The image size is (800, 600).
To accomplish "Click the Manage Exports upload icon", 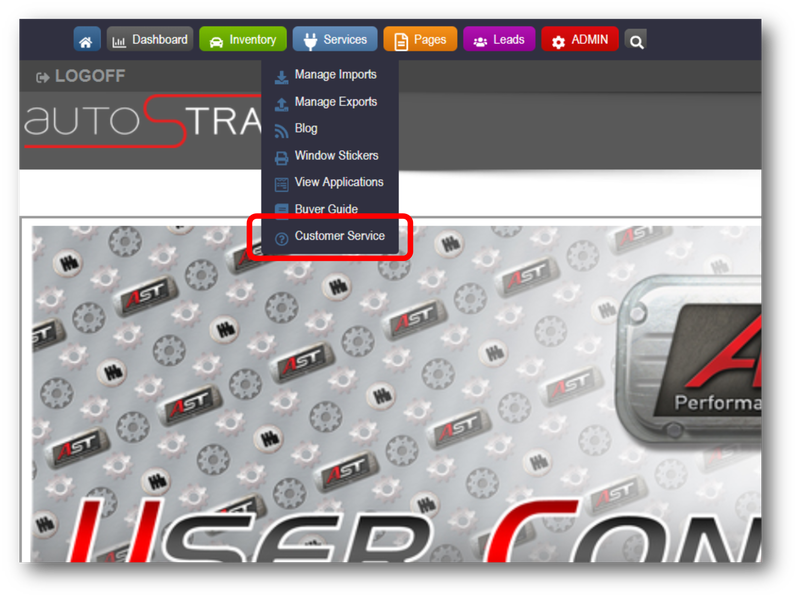I will click(x=281, y=105).
